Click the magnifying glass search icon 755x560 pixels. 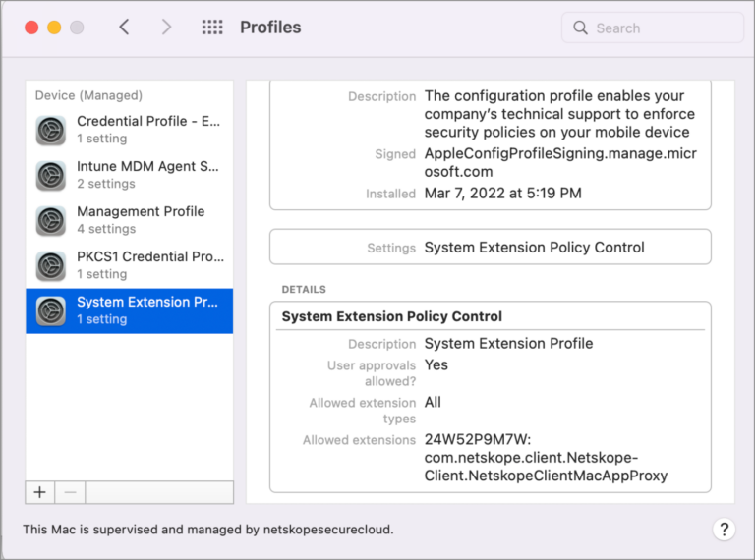click(x=581, y=28)
